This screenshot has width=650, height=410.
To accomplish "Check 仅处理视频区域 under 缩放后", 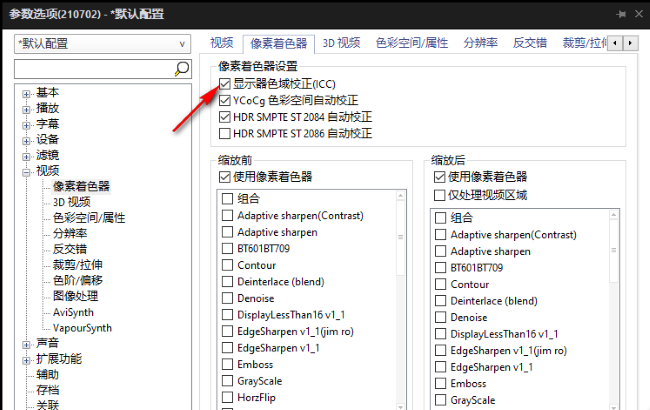I will click(441, 195).
